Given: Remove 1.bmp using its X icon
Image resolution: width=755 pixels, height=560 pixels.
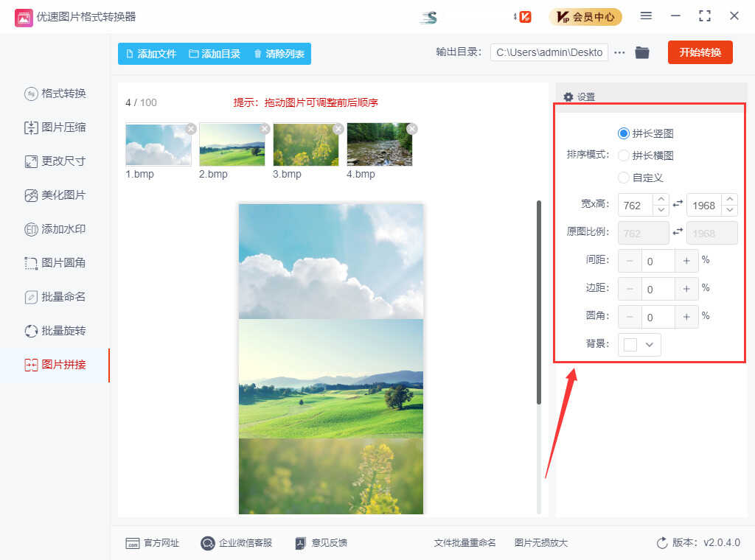Looking at the screenshot, I should tap(191, 129).
